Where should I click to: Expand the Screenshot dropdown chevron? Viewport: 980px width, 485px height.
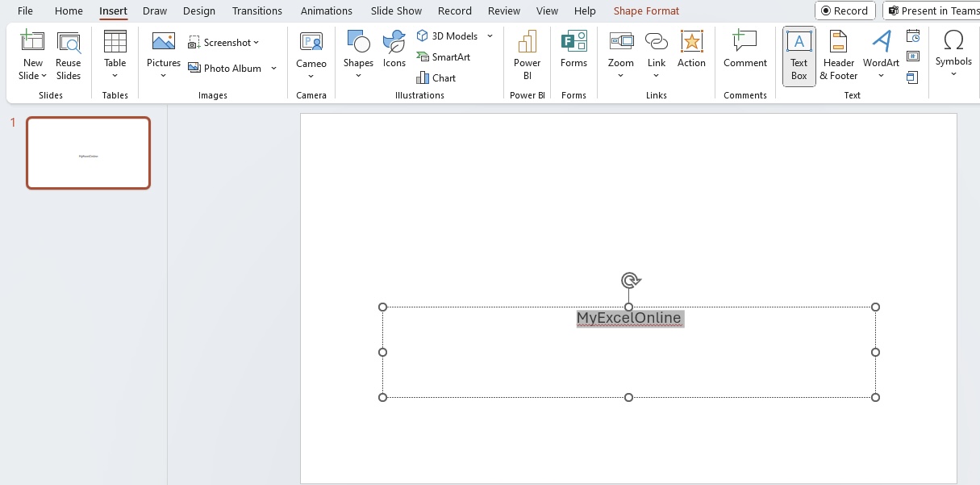(x=256, y=43)
